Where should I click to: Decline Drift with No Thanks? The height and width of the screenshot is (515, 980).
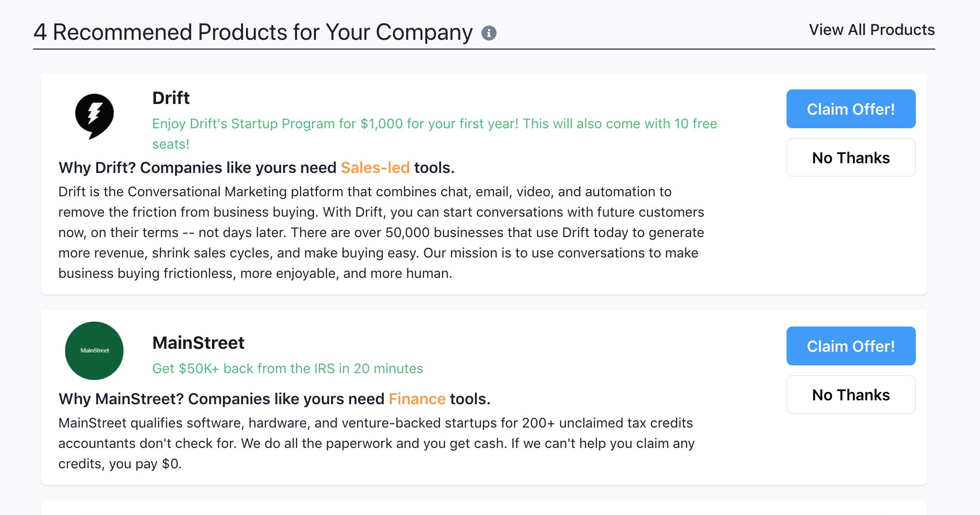click(851, 157)
